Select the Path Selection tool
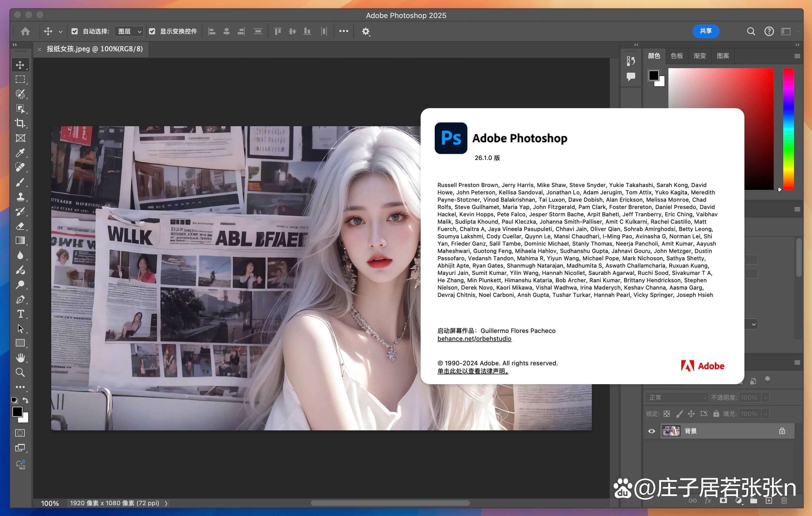812x516 pixels. pos(20,328)
